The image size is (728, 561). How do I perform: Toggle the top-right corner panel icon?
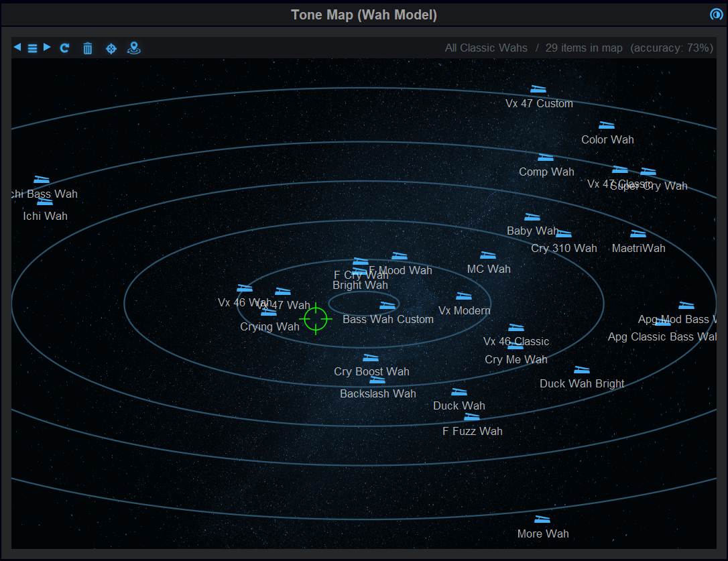pyautogui.click(x=716, y=14)
